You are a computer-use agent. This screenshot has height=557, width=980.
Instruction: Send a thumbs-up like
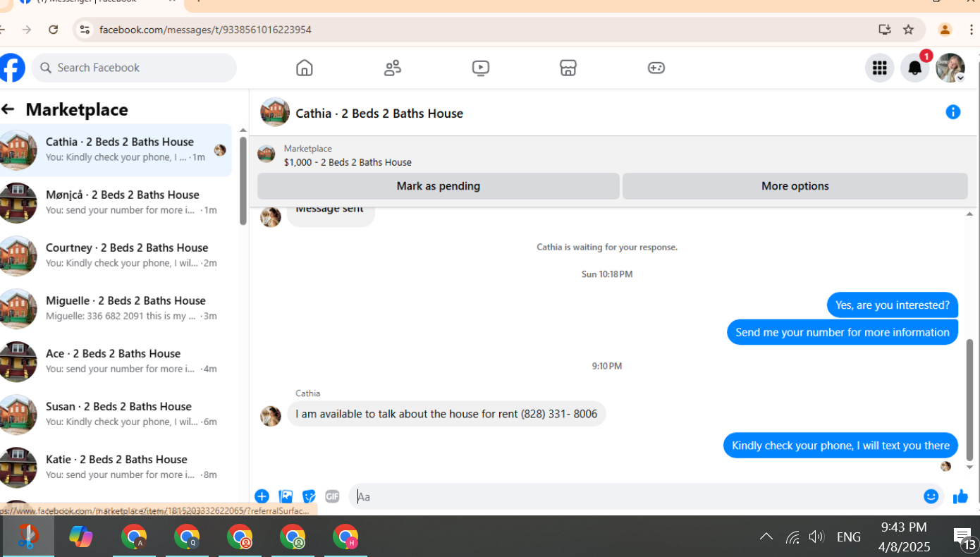click(960, 496)
